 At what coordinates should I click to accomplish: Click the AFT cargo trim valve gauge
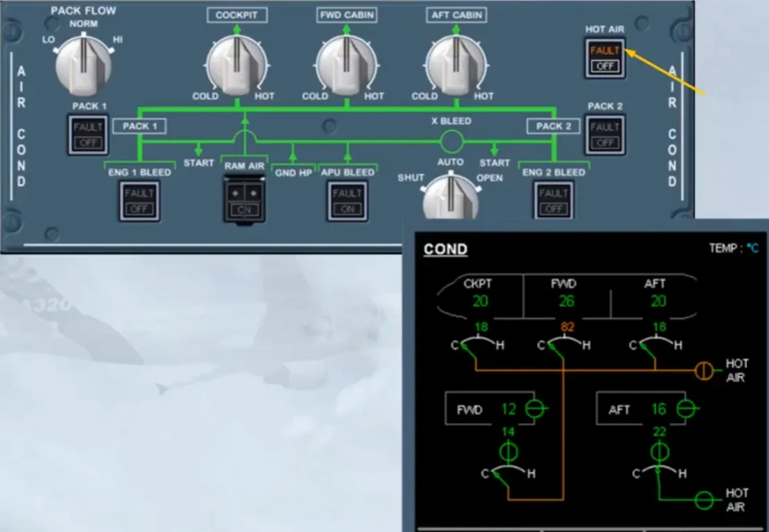659,474
